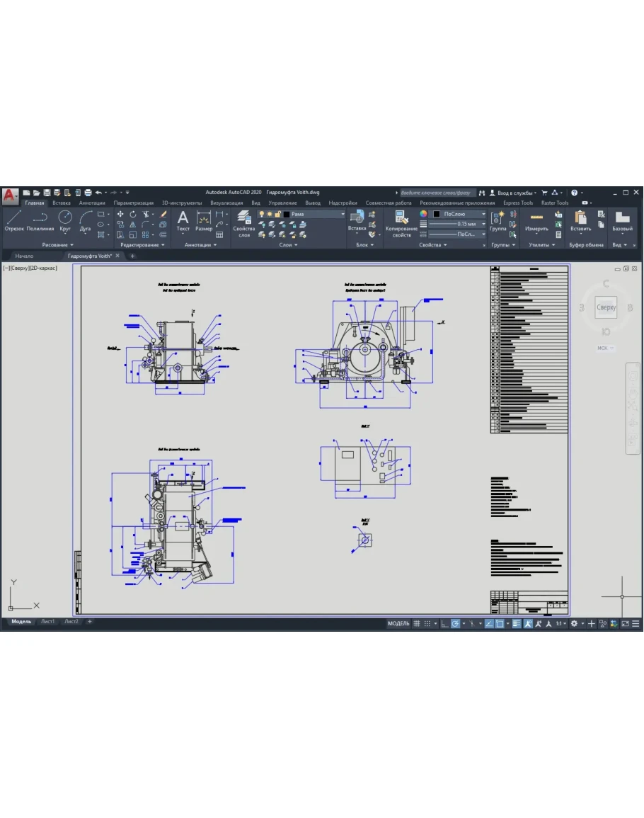Click the МОДЕЛЬ status bar button

pos(398,624)
